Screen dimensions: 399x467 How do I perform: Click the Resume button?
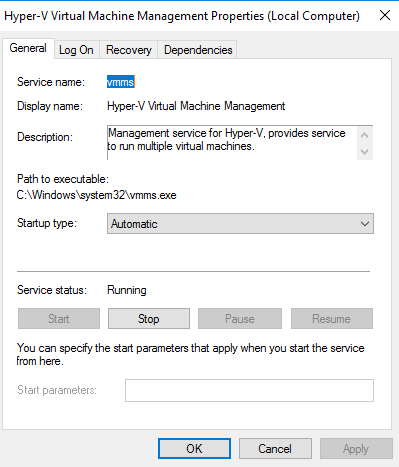coord(332,319)
